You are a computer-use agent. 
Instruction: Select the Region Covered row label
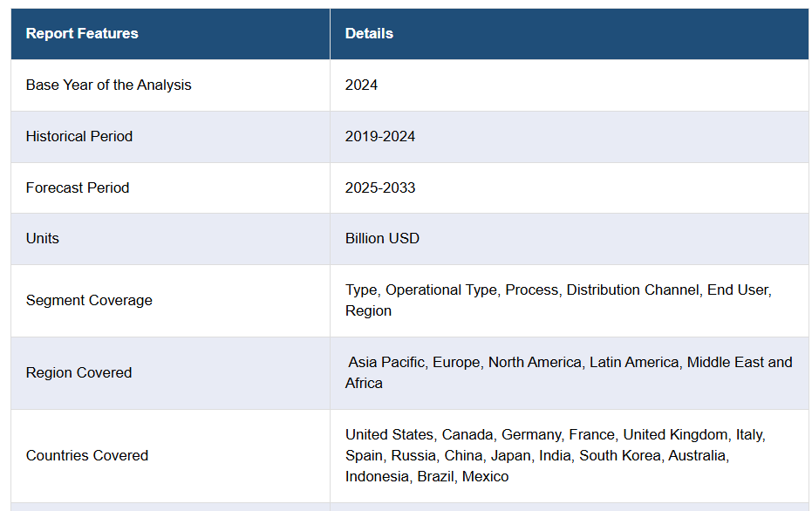pos(78,373)
